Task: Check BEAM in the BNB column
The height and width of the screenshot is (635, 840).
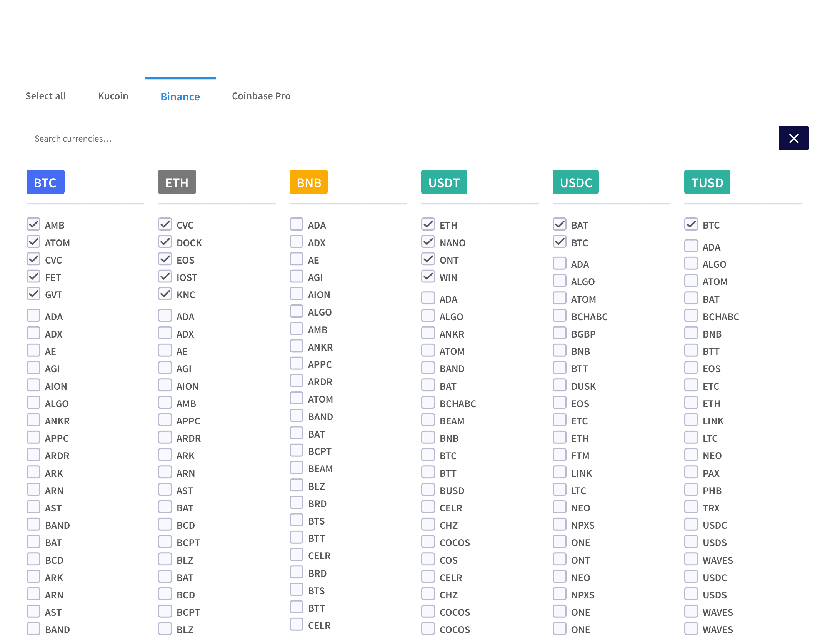Action: point(297,468)
